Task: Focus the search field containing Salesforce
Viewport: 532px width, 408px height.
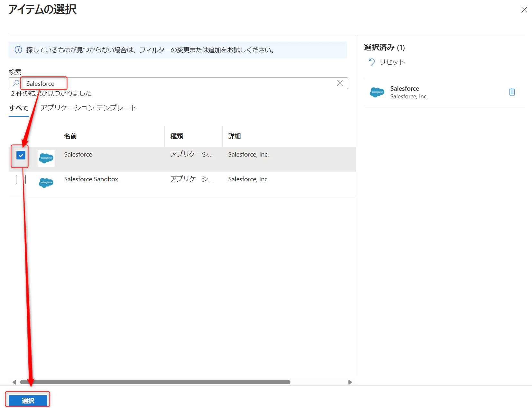Action: 178,83
